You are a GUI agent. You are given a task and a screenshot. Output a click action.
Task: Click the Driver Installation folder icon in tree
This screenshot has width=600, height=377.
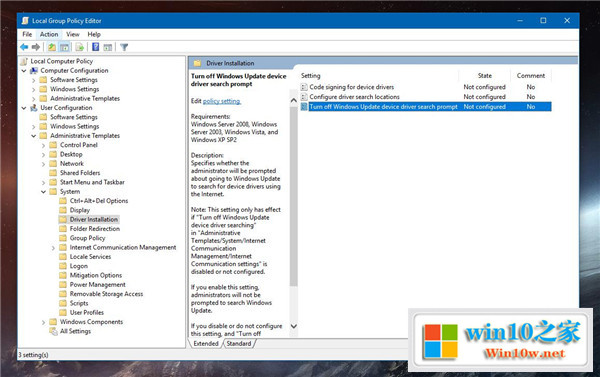click(x=63, y=219)
